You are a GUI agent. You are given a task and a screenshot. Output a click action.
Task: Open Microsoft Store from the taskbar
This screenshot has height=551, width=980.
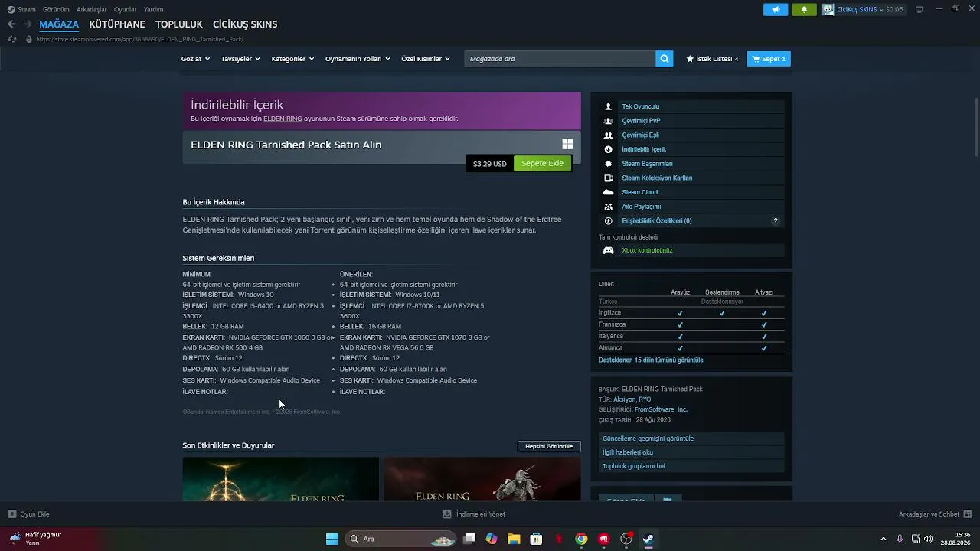(537, 539)
